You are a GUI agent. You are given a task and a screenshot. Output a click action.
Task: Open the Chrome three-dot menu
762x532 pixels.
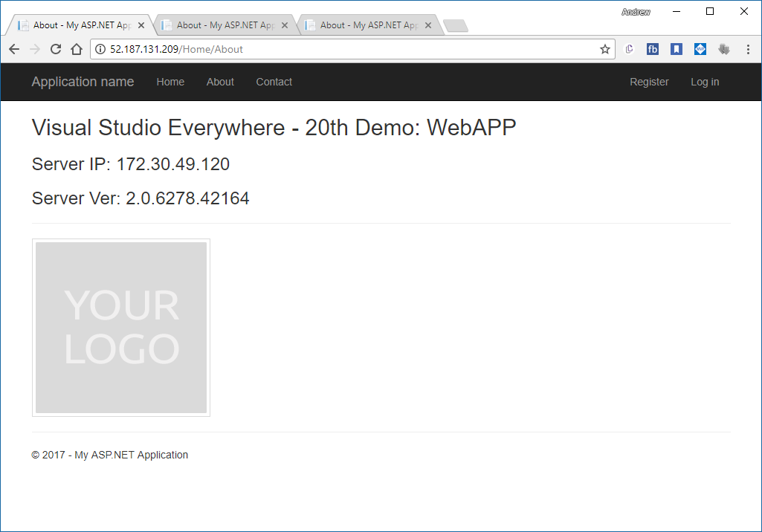748,49
